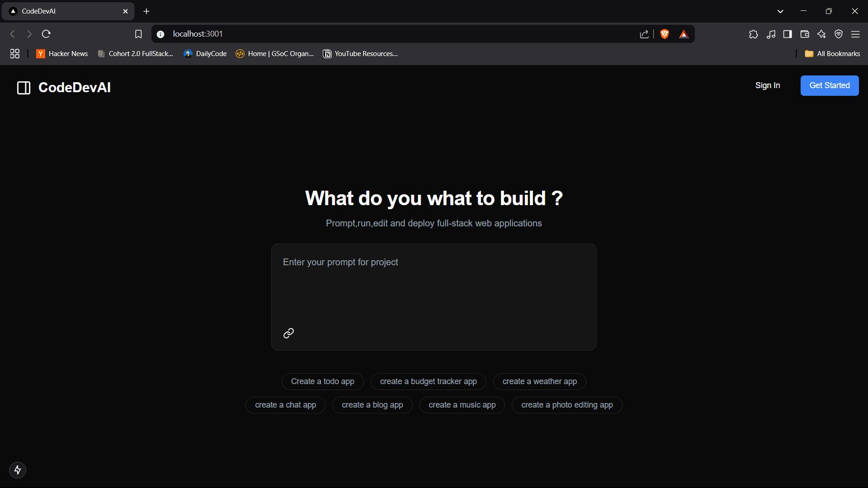Choose the 'create a weather app' suggestion
The width and height of the screenshot is (868, 488).
pos(539,381)
